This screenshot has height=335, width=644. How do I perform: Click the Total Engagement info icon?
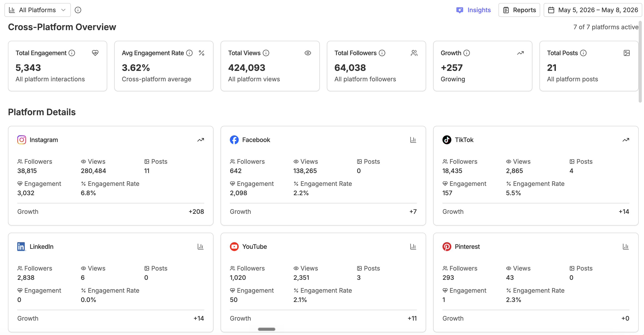tap(72, 53)
